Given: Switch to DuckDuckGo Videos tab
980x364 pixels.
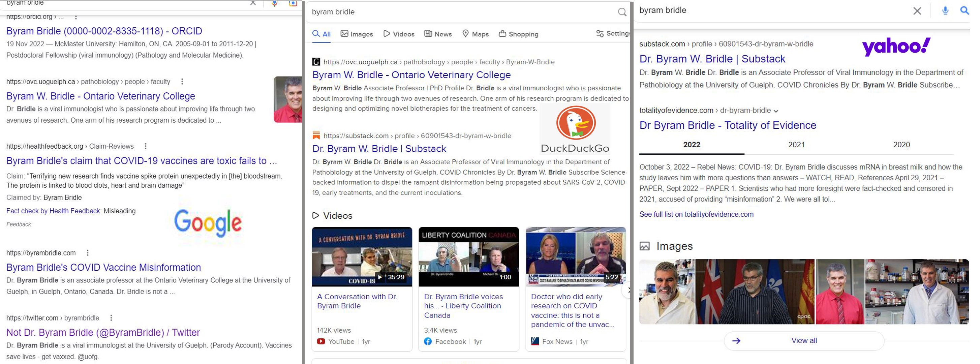Looking at the screenshot, I should (399, 34).
